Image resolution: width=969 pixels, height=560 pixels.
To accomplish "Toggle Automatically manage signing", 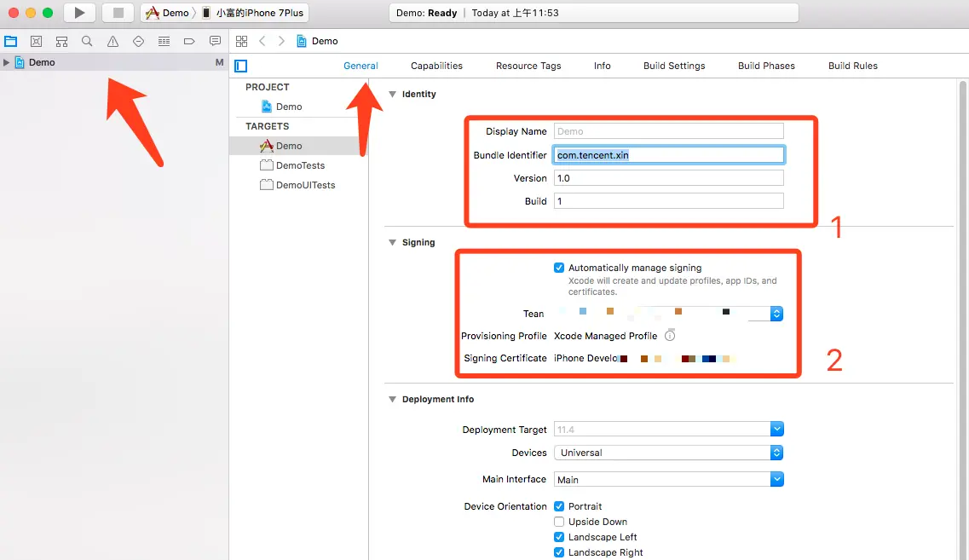I will pyautogui.click(x=559, y=268).
